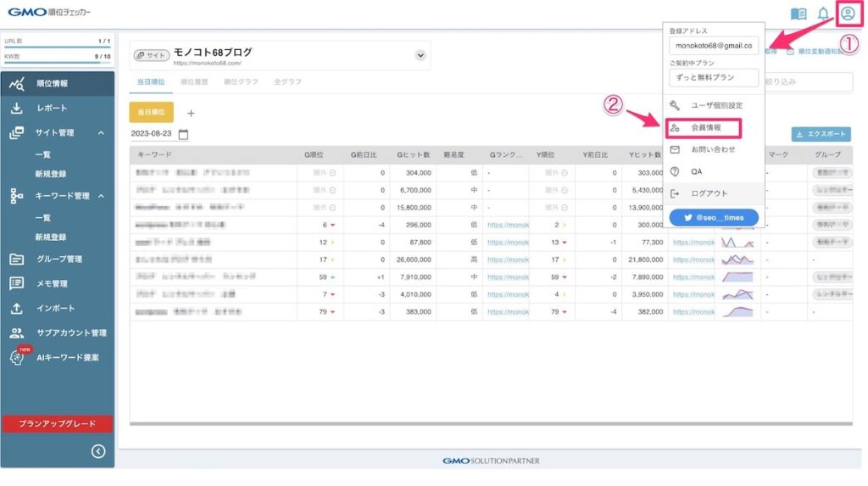Open 一覧 under キーワード管理
The image size is (868, 486).
click(x=42, y=218)
